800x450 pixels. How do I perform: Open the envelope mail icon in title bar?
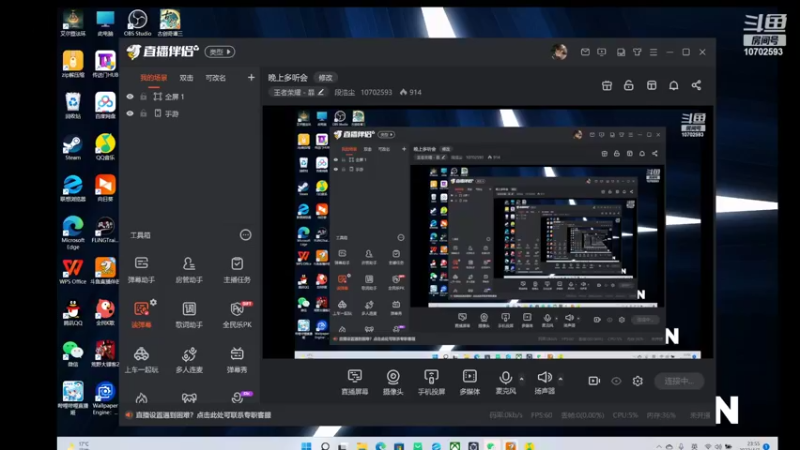(585, 52)
